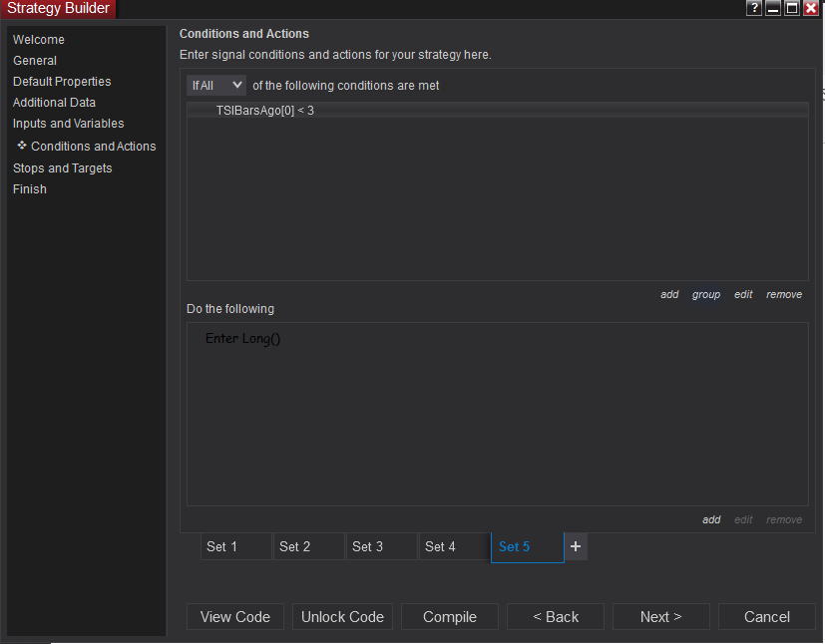Viewport: 825px width, 644px height.
Task: Click add link under conditions list
Action: (x=669, y=295)
